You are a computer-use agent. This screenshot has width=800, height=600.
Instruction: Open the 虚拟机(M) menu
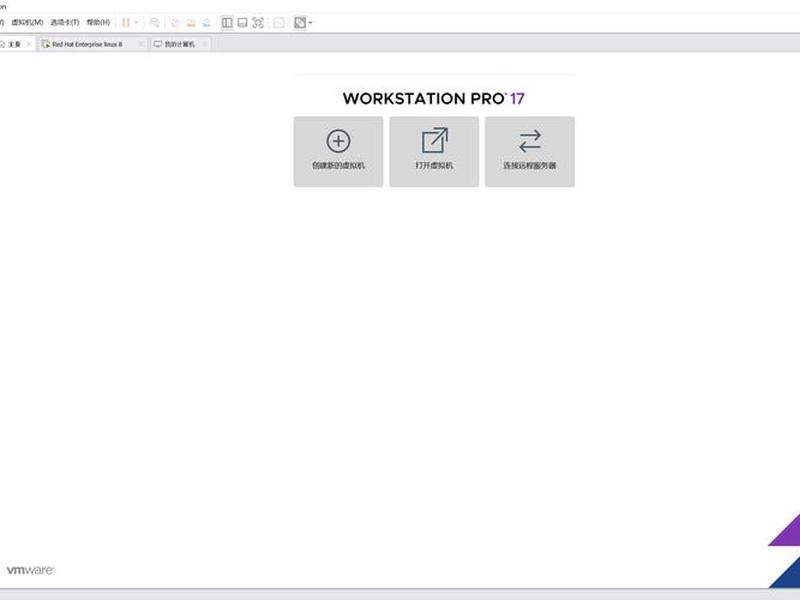(27, 22)
